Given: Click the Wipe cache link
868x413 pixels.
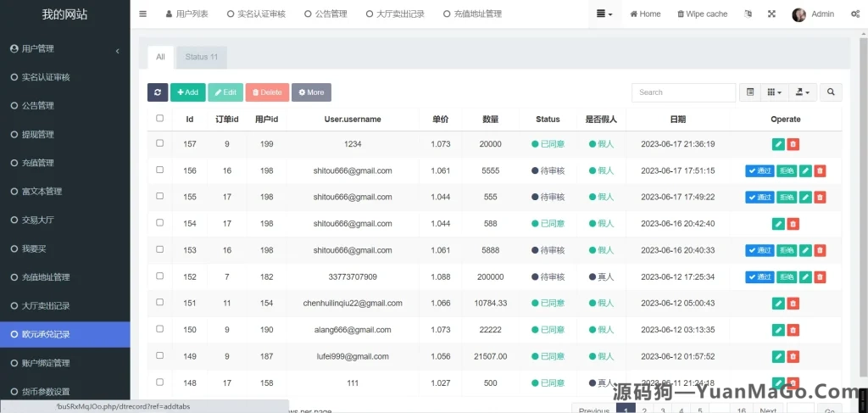Looking at the screenshot, I should coord(702,14).
